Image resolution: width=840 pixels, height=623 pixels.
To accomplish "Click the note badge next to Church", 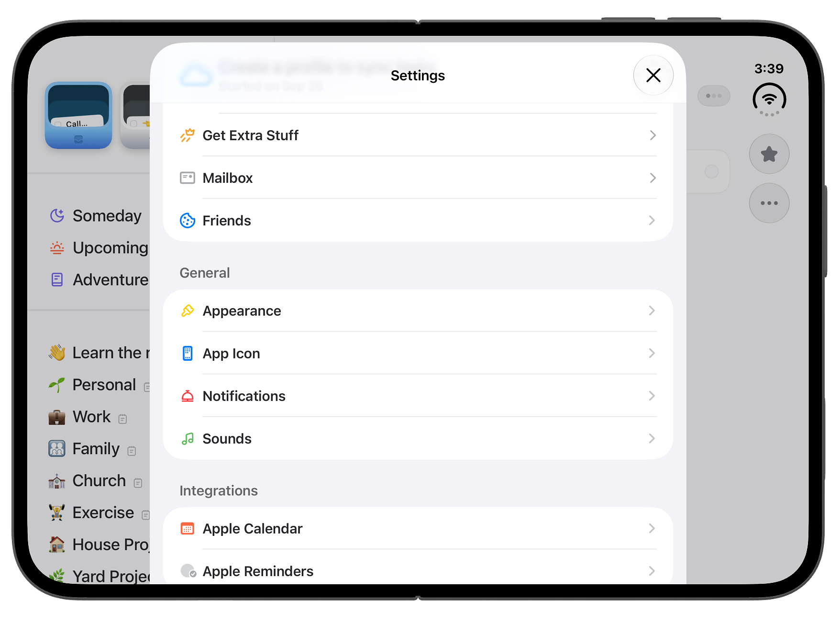I will (x=138, y=483).
